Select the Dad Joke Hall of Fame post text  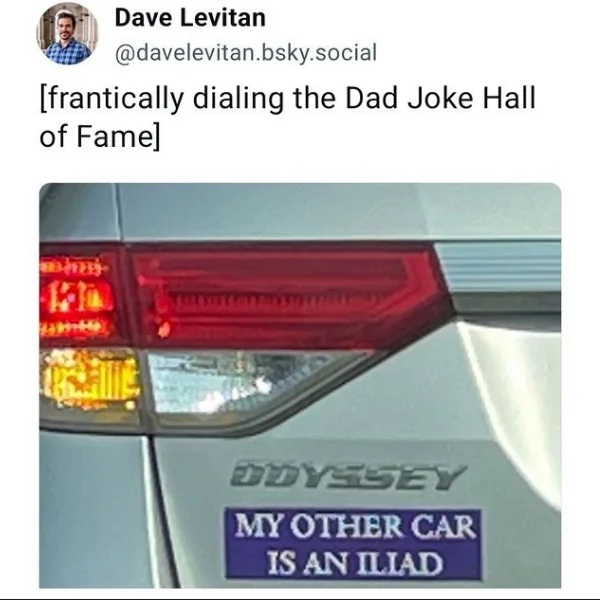tap(287, 117)
